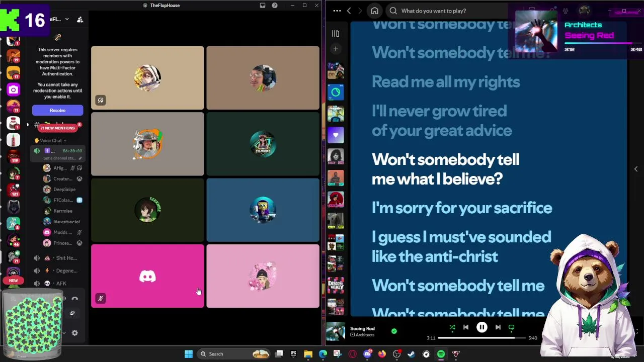The width and height of the screenshot is (644, 362).
Task: Open File Explorer from the taskbar
Action: click(308, 354)
